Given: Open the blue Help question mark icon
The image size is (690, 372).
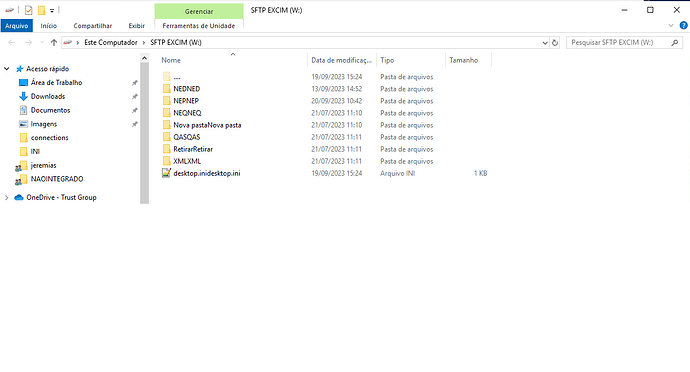Looking at the screenshot, I should [683, 26].
